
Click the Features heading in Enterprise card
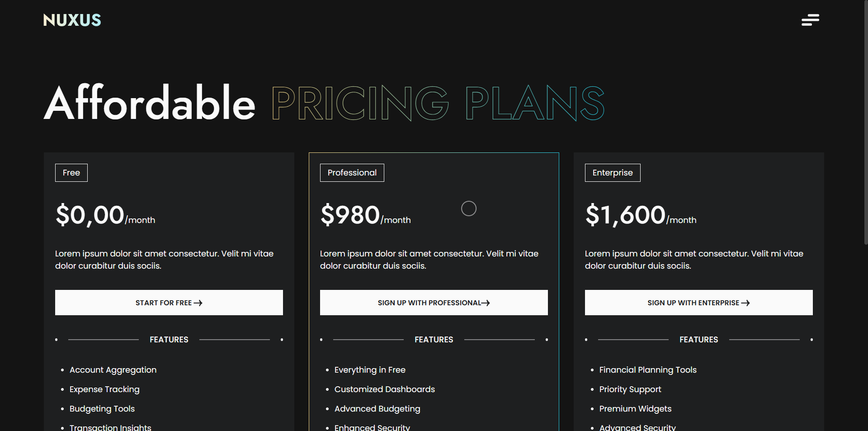pos(699,340)
